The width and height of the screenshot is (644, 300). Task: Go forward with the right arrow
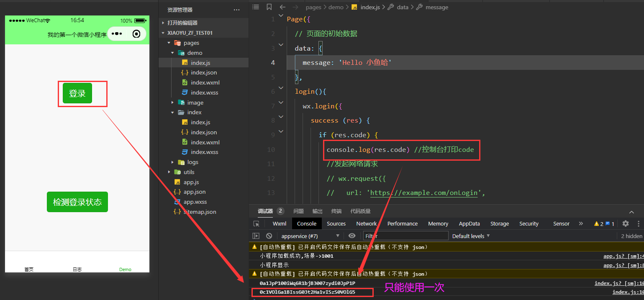(295, 7)
